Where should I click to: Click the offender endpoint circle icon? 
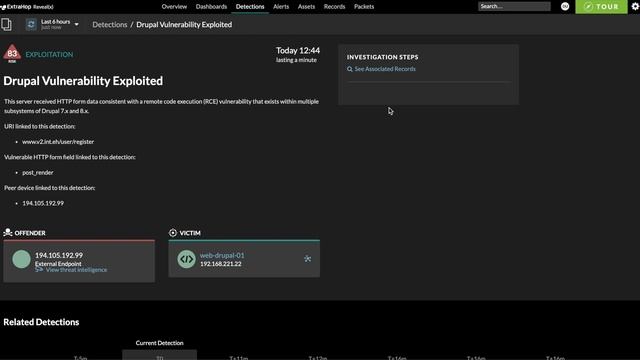click(21, 259)
